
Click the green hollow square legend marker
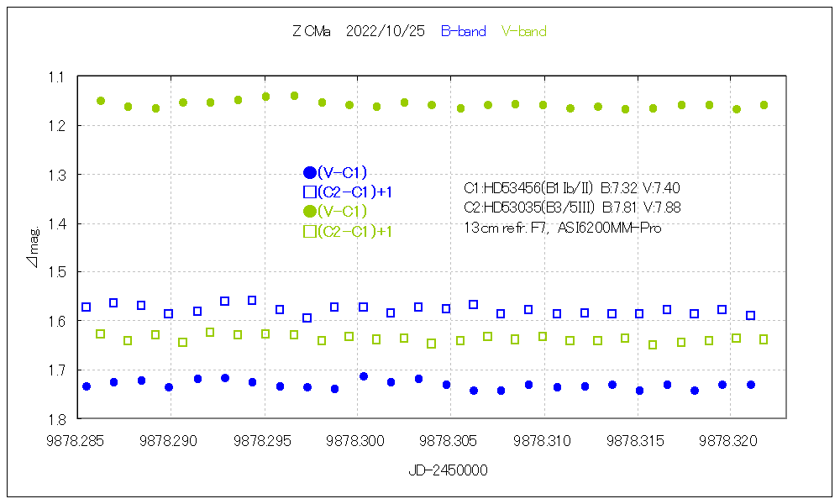(x=309, y=232)
